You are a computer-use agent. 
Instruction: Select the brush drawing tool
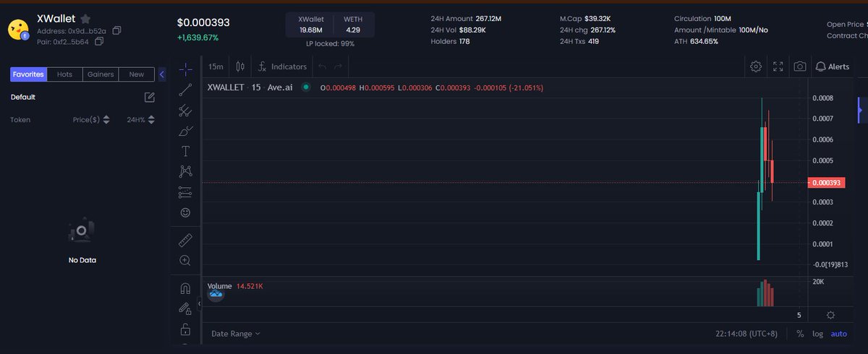point(186,131)
